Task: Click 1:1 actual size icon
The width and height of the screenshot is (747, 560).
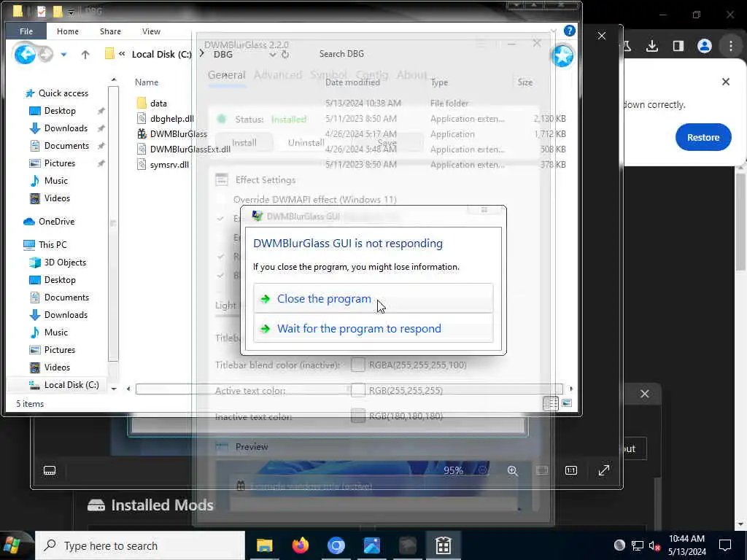Action: pos(570,470)
